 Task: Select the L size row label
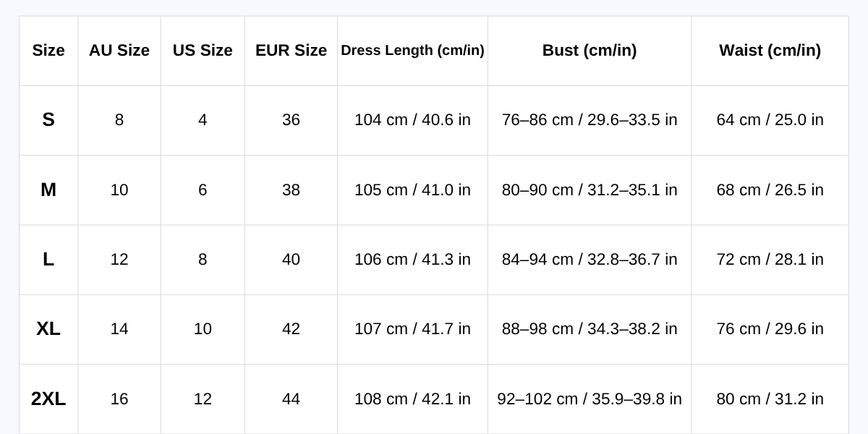coord(48,259)
